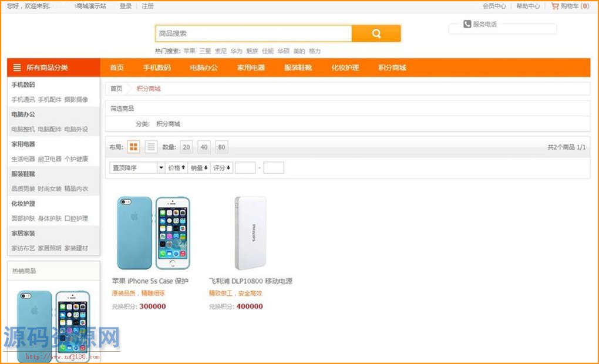Click the hamburger icon beside 所有商品分类
This screenshot has height=364, width=599.
[17, 68]
